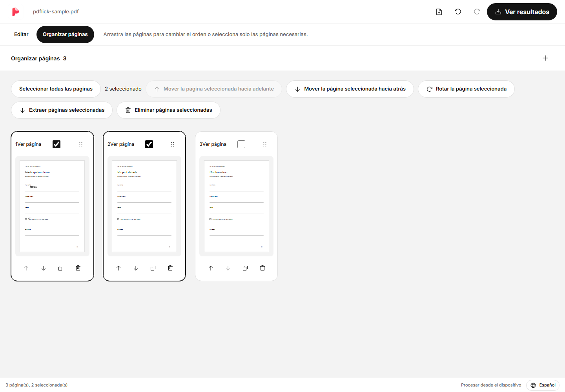Open the Español language selector
565x392 pixels.
(543, 385)
